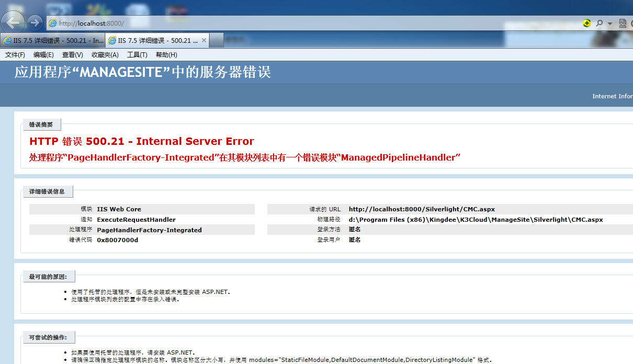Viewport: 633px width, 364px height.
Task: Click the compatibility view icon
Action: click(x=623, y=23)
